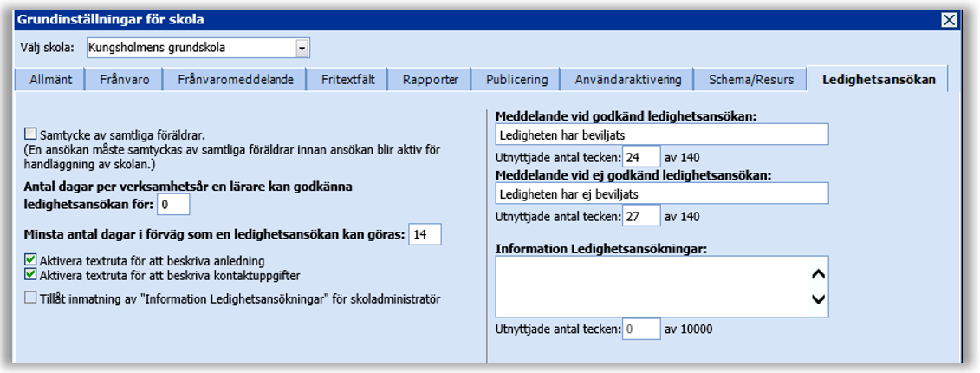
Task: Uncheck textruta för att beskriva kontaktuppgifter
Action: point(31,275)
